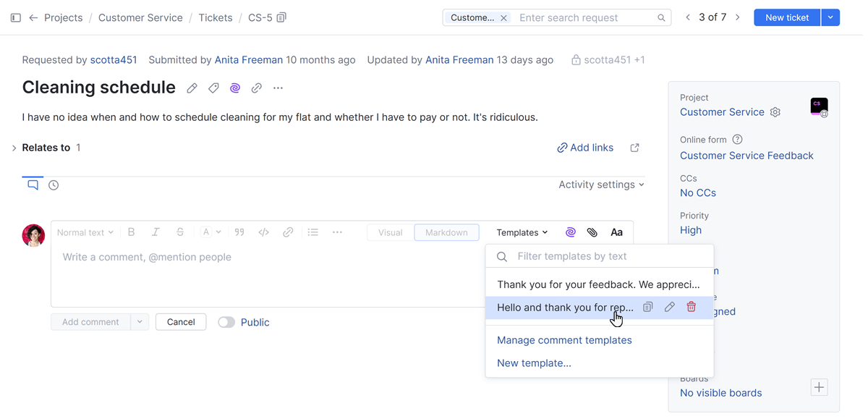Expand the Relates to section

(x=14, y=147)
